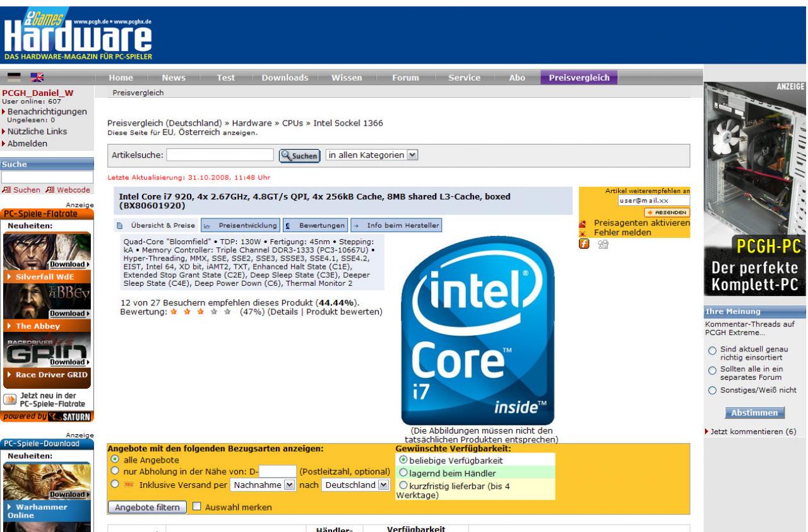Choose 'Sonstiges/Weiß nicht' poll option
Viewport: 808px width, 532px height.
(x=713, y=390)
